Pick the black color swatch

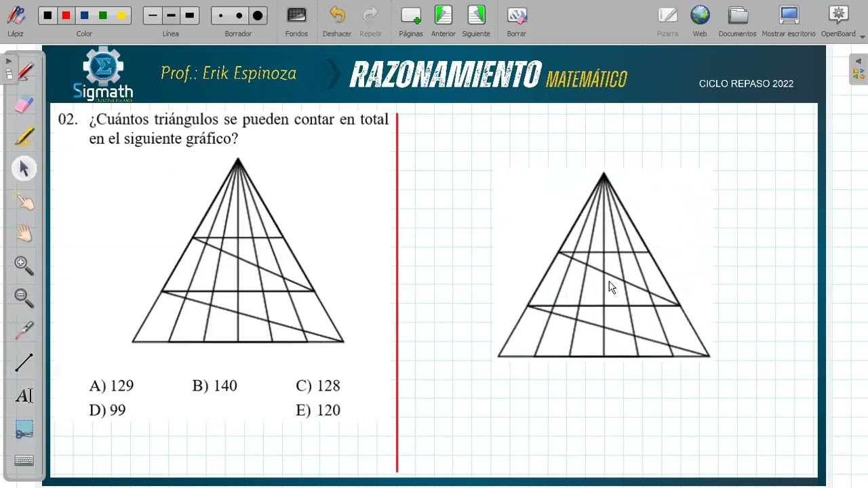click(x=47, y=16)
